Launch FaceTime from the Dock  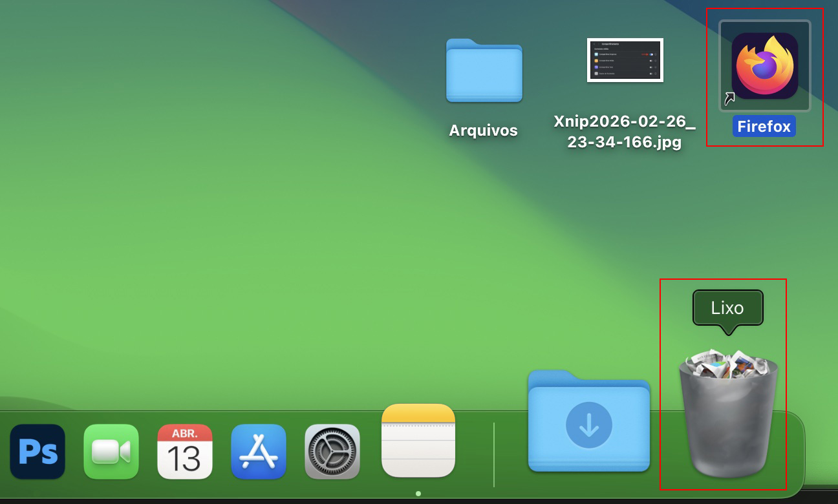[111, 452]
